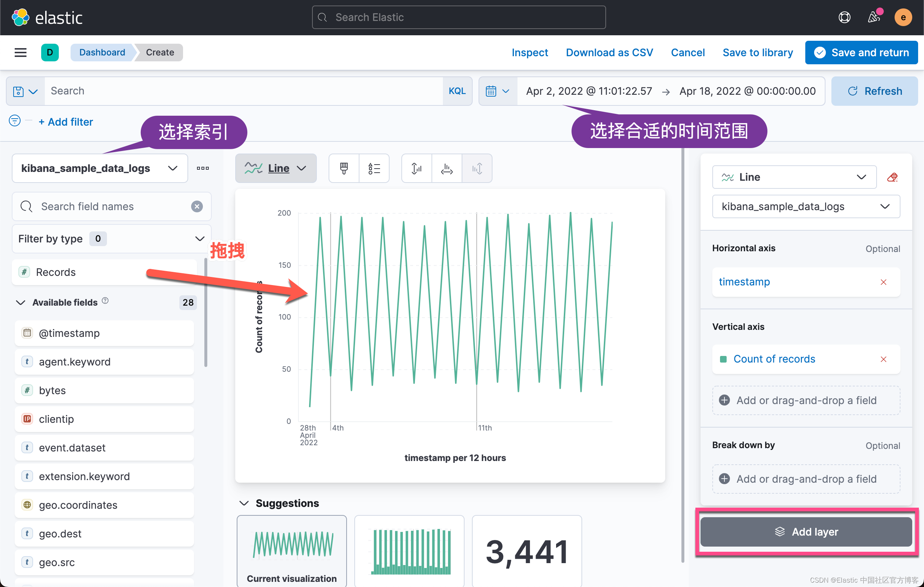
Task: Click the help lifebuoy icon
Action: point(844,17)
